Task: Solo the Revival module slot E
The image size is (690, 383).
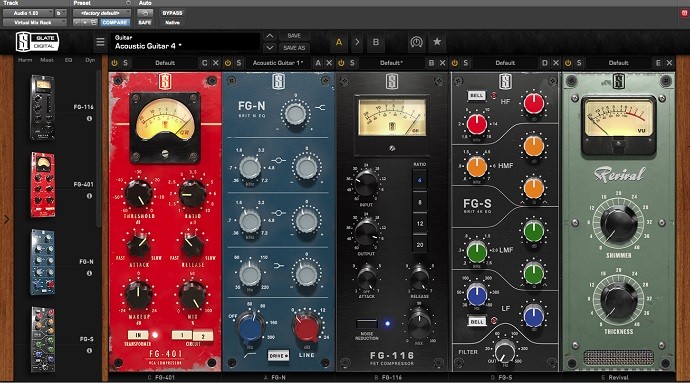Action: (579, 63)
